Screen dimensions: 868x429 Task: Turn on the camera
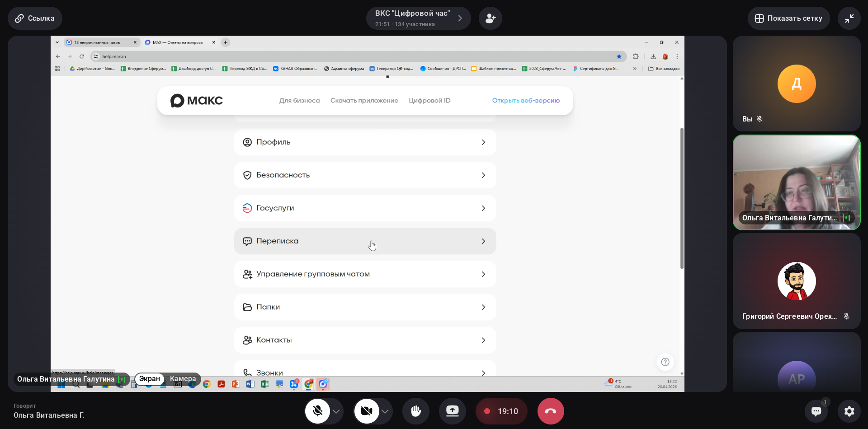[x=367, y=411]
